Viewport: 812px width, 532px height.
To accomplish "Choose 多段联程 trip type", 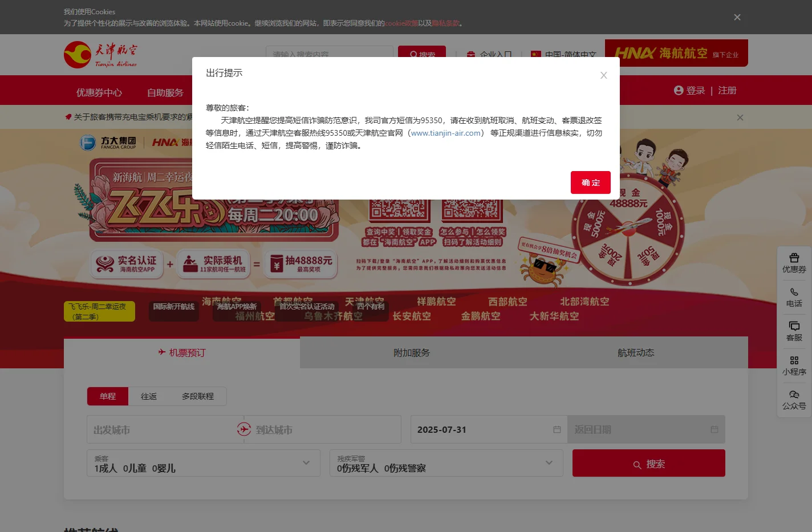I will tap(198, 396).
